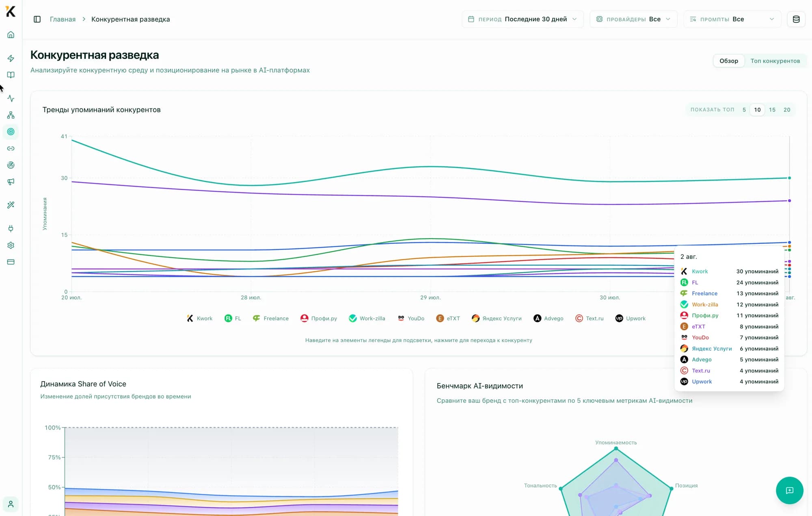The width and height of the screenshot is (812, 516).
Task: Show top 5 competitors
Action: click(744, 110)
